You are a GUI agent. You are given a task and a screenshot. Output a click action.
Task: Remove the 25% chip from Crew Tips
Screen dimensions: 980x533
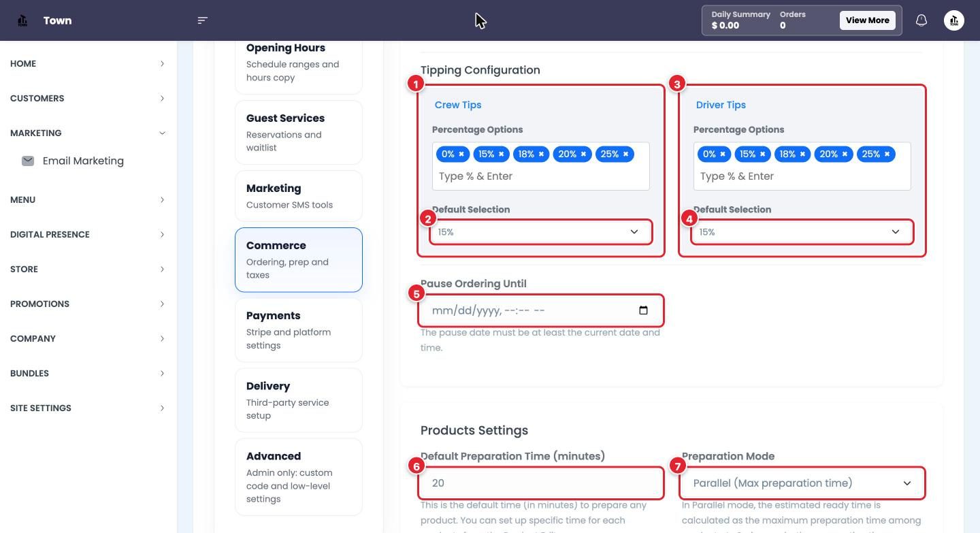pyautogui.click(x=626, y=154)
